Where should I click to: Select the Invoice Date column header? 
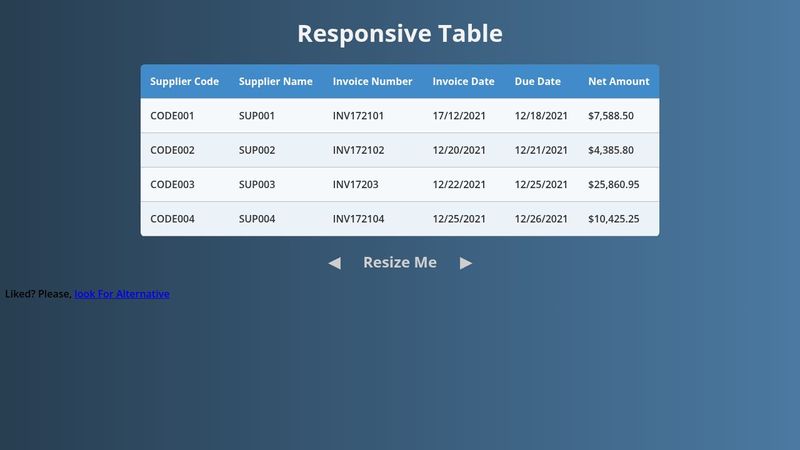tap(463, 82)
